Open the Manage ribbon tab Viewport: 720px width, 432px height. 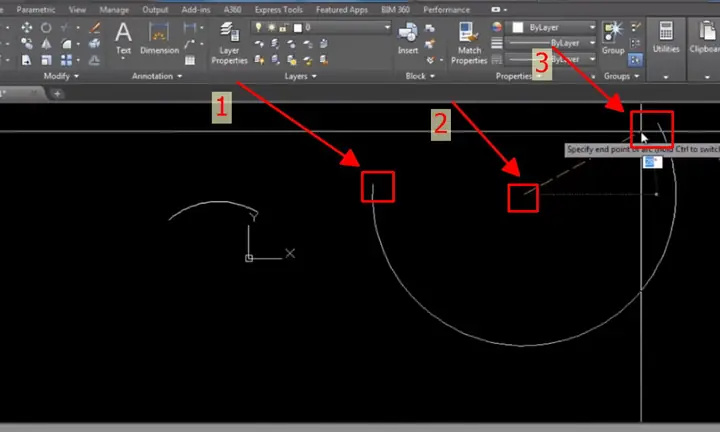click(x=114, y=10)
